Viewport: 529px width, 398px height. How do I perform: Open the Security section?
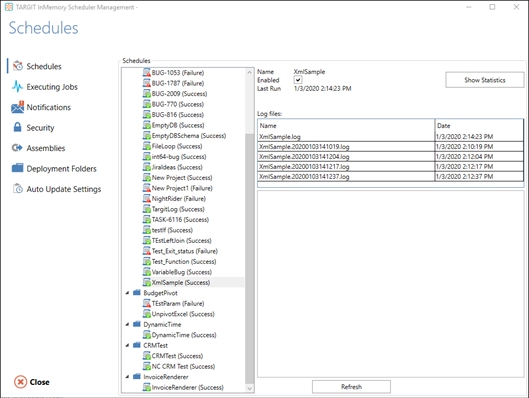click(x=33, y=127)
